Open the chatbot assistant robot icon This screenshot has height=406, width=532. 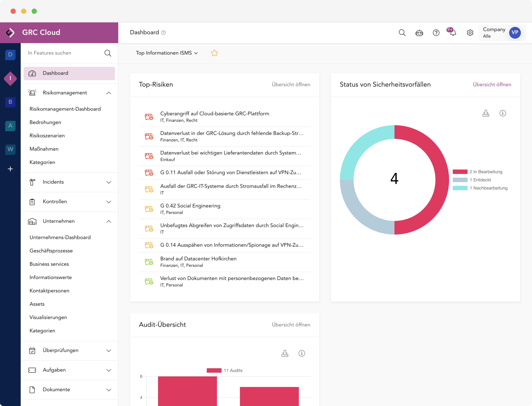point(419,33)
